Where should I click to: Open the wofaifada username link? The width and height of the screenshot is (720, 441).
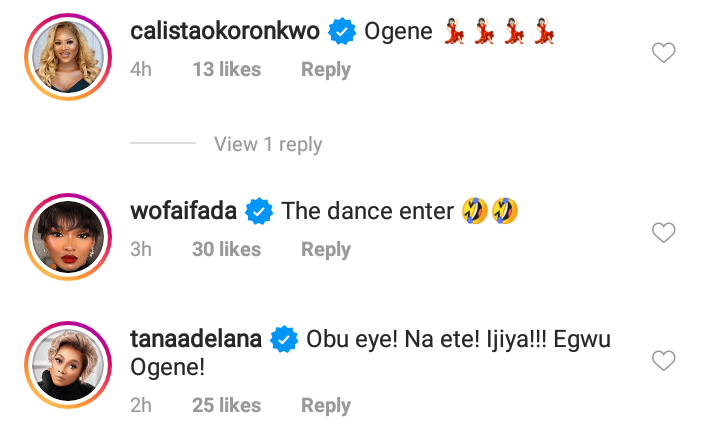click(x=184, y=211)
